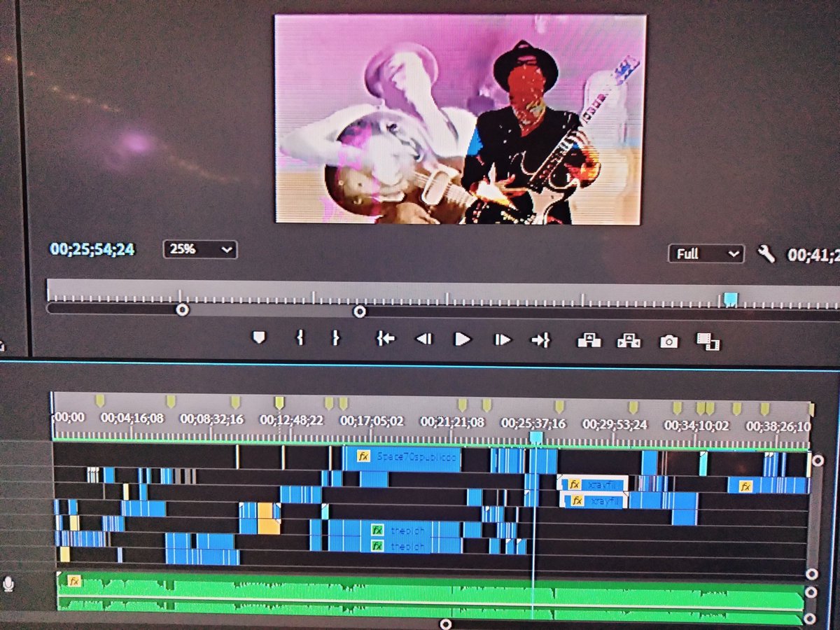This screenshot has height=630, width=840.
Task: Click the Add Marker button
Action: 259,339
